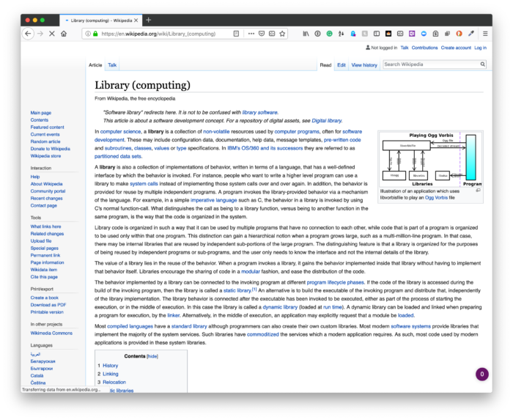Follow the library software hatnote link
Viewport: 513px width, 420px height.
pos(259,113)
